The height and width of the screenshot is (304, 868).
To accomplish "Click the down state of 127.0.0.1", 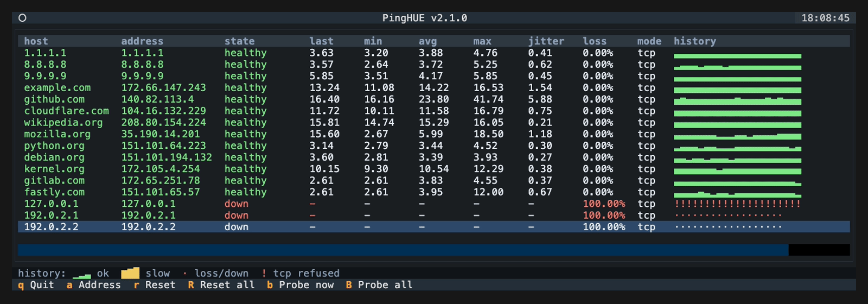I will point(237,204).
